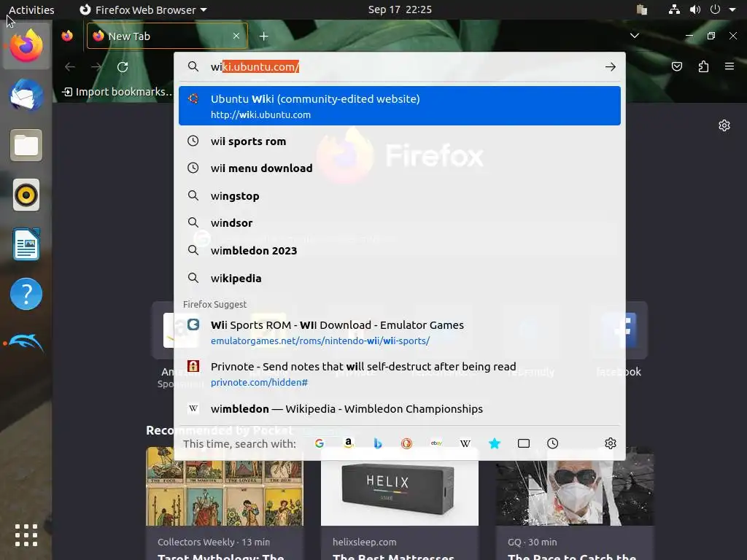This screenshot has width=747, height=560.
Task: Select 'wikipedia' search suggestion
Action: click(399, 278)
